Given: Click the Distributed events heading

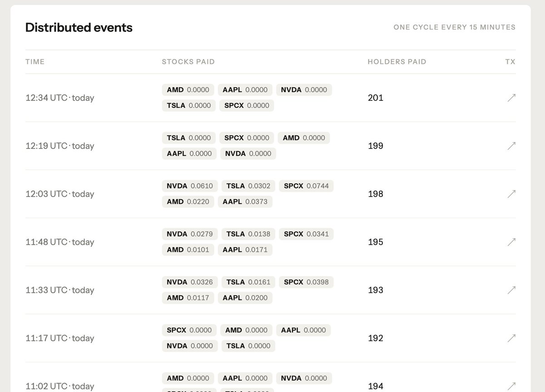Looking at the screenshot, I should 79,27.
